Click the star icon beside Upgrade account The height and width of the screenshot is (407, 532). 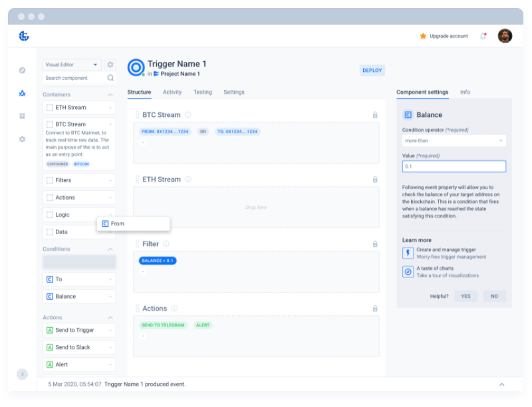click(x=423, y=36)
